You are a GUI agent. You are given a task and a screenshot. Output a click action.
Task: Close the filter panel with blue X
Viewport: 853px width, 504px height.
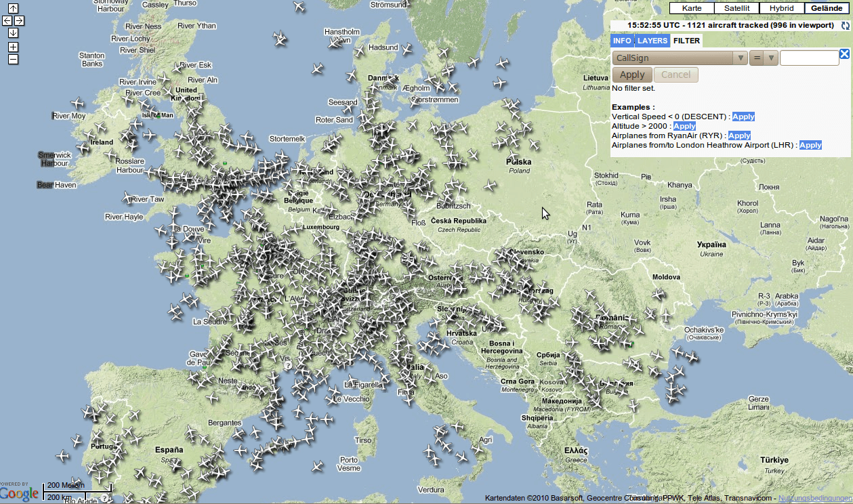[844, 54]
